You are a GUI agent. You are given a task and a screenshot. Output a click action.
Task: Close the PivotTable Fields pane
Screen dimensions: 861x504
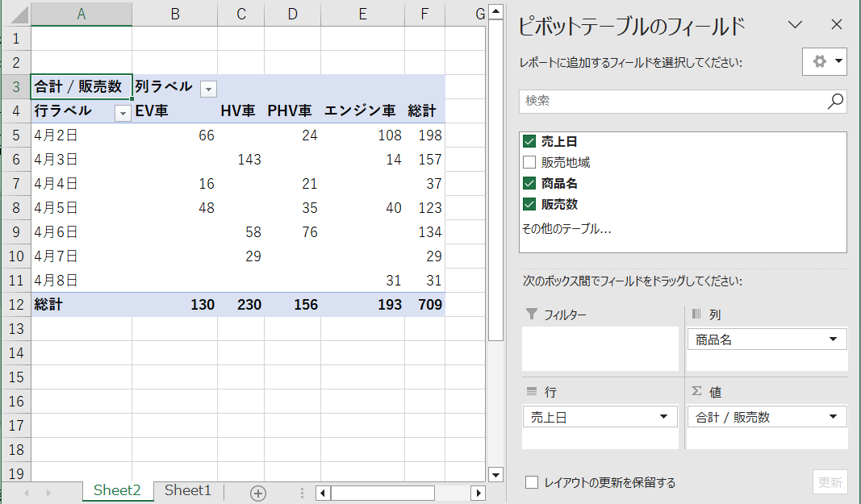836,25
